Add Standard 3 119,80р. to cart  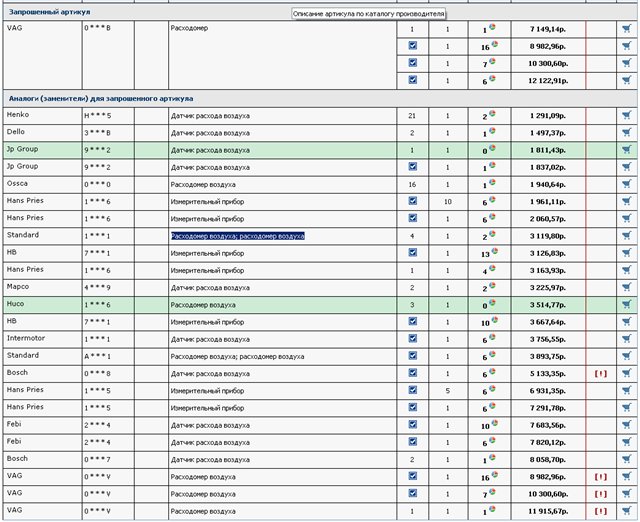pyautogui.click(x=627, y=235)
